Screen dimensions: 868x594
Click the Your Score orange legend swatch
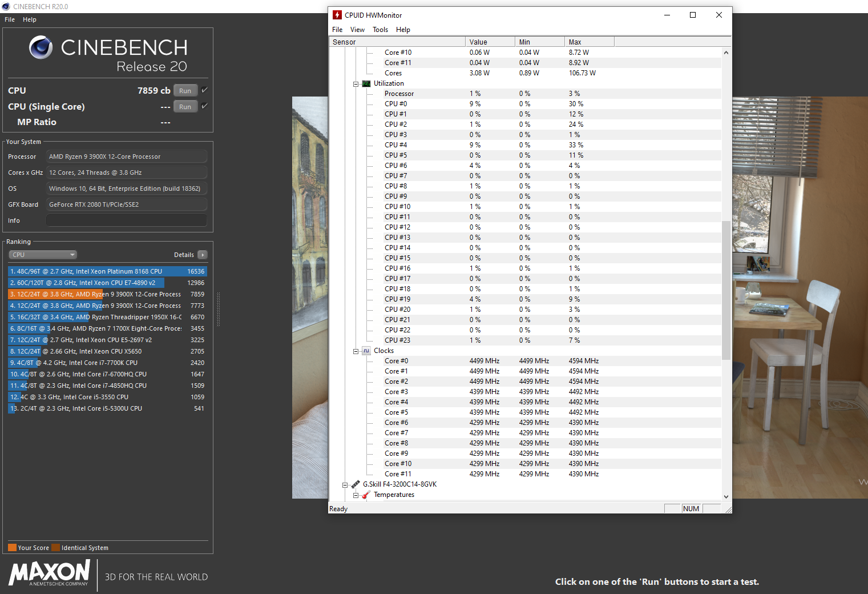coord(12,547)
